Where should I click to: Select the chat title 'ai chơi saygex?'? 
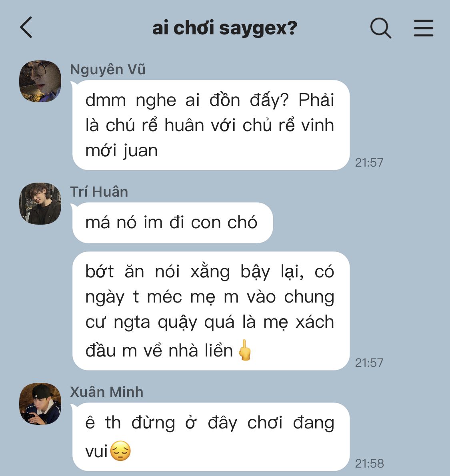click(x=224, y=28)
